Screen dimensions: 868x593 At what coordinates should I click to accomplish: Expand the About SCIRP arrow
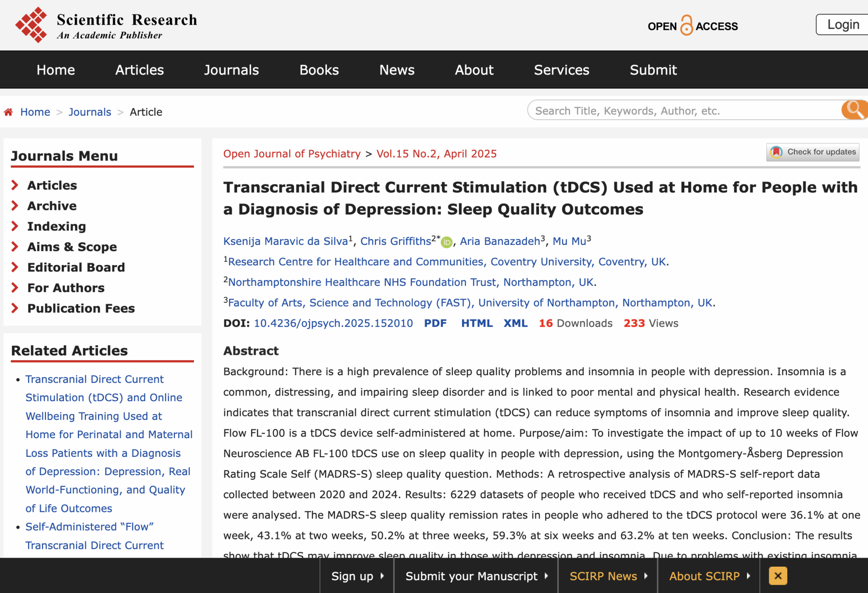point(749,576)
